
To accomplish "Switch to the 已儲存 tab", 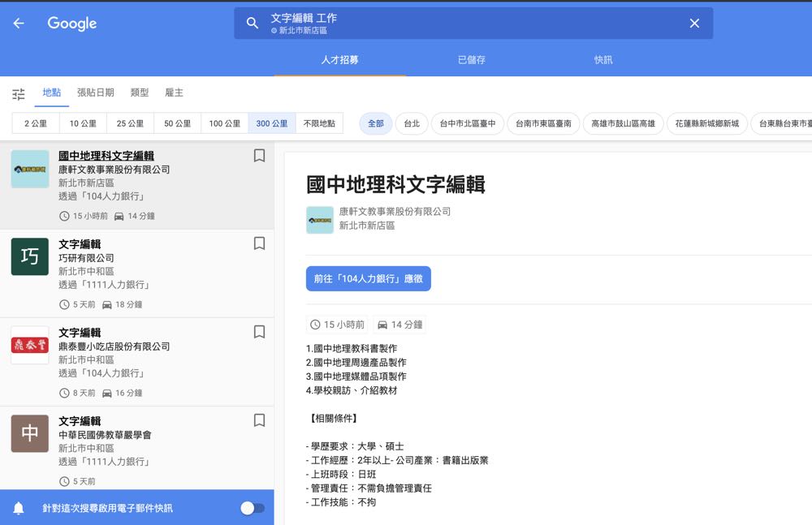I will coord(471,60).
